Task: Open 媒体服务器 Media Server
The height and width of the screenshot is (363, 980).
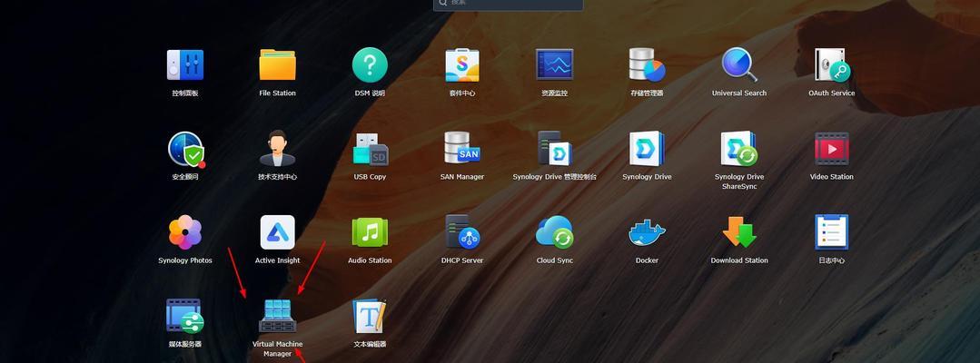Action: coord(185,316)
